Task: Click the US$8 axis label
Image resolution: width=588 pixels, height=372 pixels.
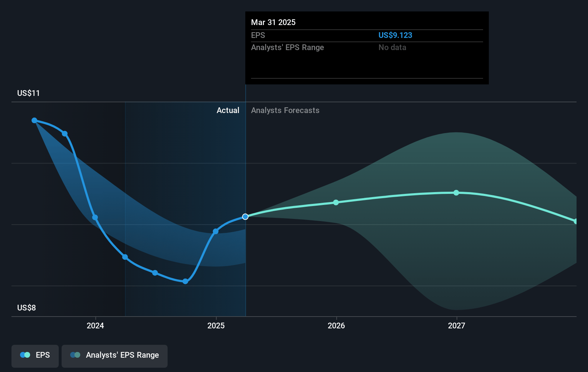Action: 26,308
